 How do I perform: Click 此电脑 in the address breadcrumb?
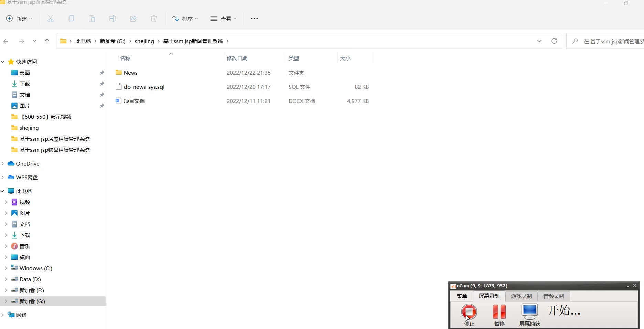[83, 41]
